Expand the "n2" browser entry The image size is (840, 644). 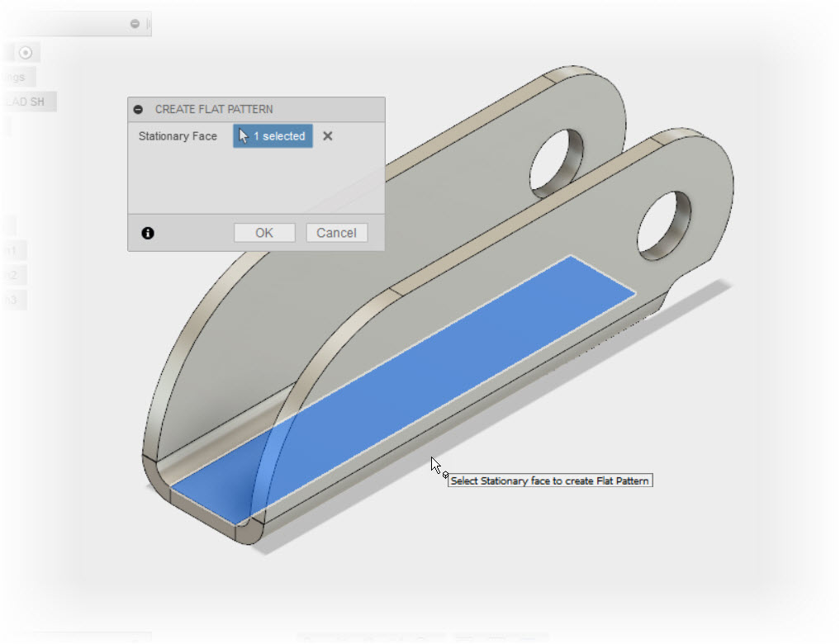(x=12, y=274)
